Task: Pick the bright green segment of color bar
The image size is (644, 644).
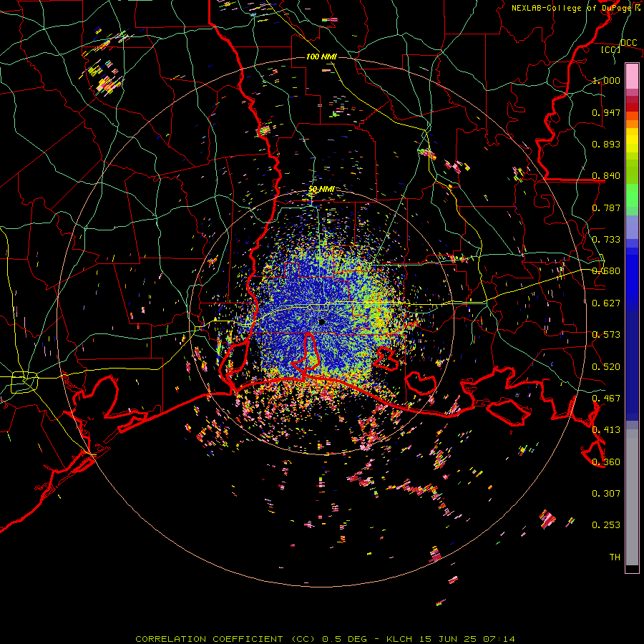Action: (x=632, y=195)
